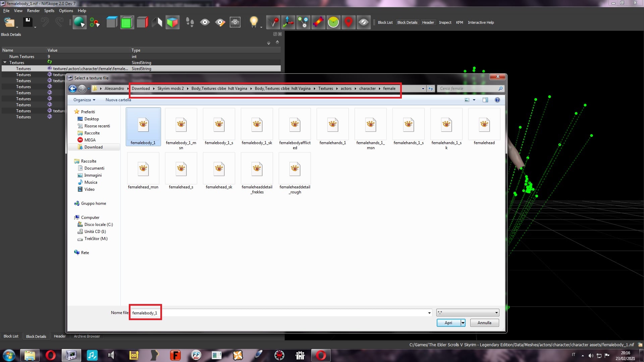This screenshot has height=362, width=644.
Task: Switch to the blue-top cube view
Action: (x=112, y=22)
